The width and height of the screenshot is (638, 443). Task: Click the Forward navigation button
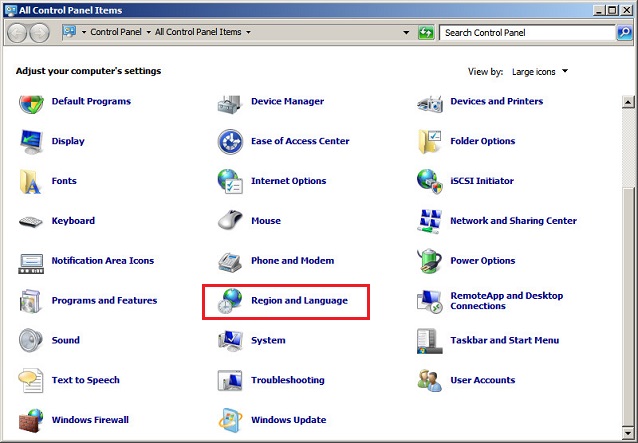click(39, 33)
